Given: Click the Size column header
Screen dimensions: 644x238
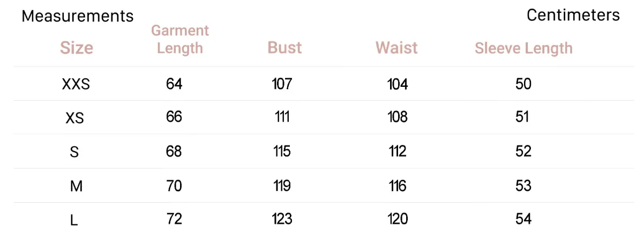Looking at the screenshot, I should 77,48.
